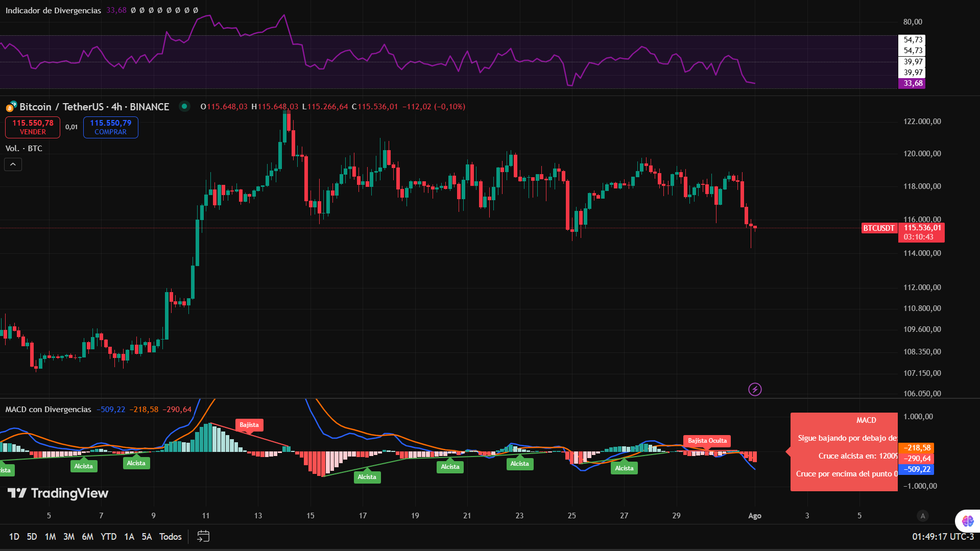Click the red MACD info tooltip box

point(844,452)
